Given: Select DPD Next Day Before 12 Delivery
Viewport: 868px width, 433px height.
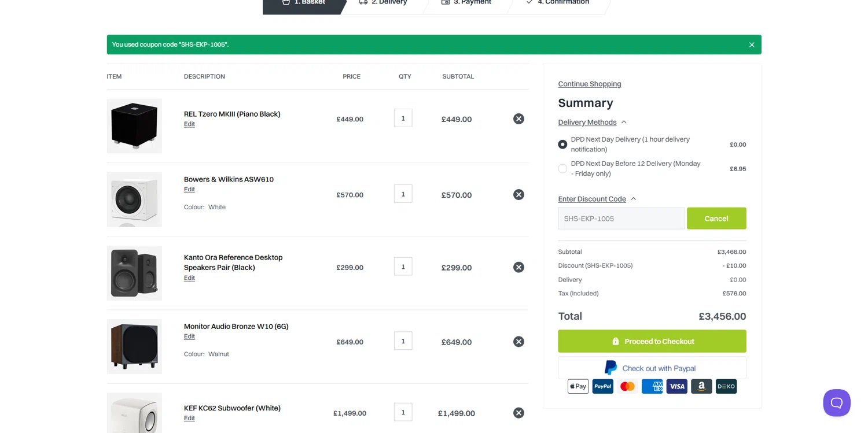Looking at the screenshot, I should [x=562, y=168].
